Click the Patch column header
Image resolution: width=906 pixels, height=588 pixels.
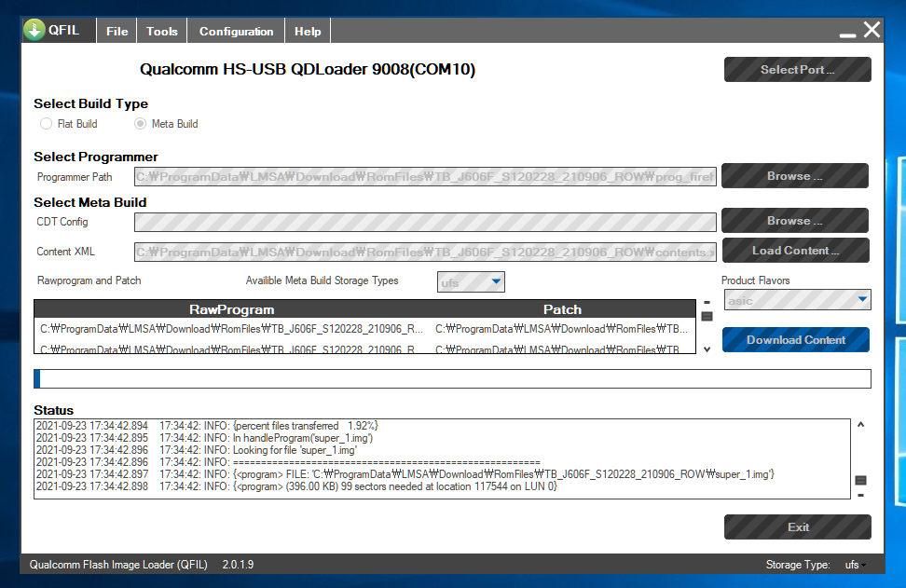tap(562, 309)
